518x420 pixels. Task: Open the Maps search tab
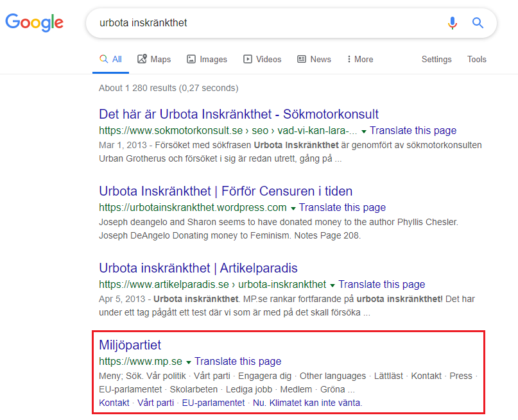[154, 59]
